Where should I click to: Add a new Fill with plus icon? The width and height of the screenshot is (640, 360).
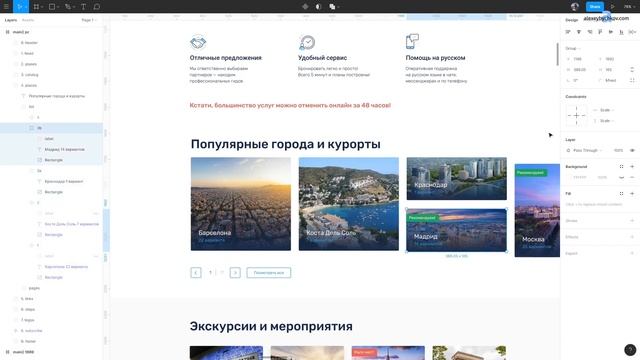pyautogui.click(x=632, y=193)
